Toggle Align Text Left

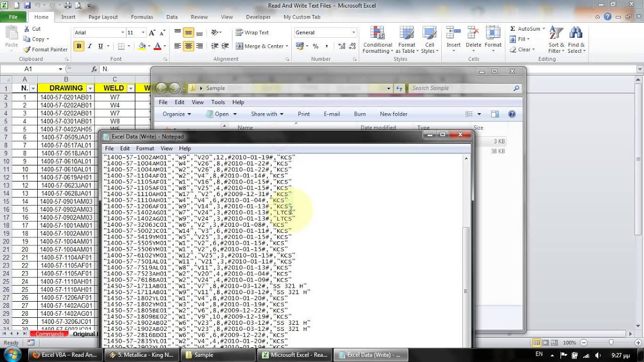coord(178,46)
